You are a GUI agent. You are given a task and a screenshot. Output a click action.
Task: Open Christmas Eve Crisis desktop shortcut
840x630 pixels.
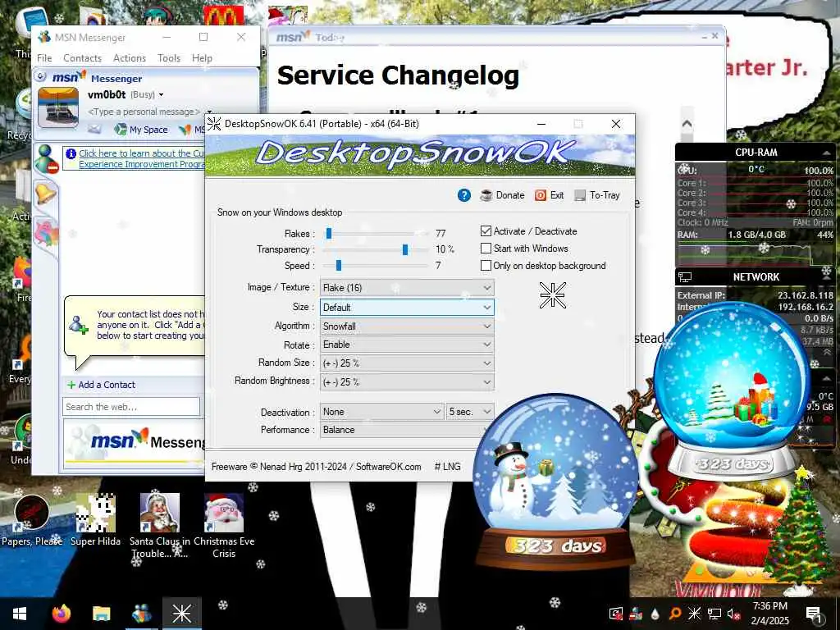click(224, 527)
